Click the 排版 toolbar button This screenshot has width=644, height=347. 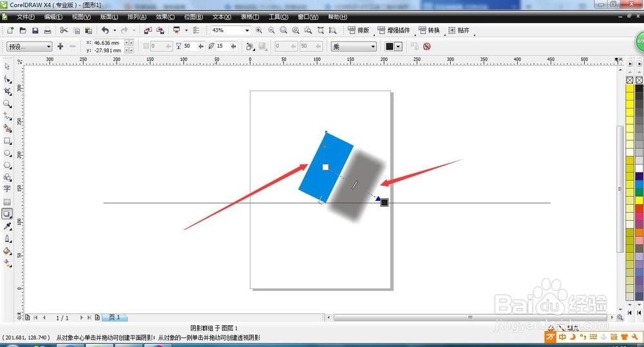coord(359,30)
